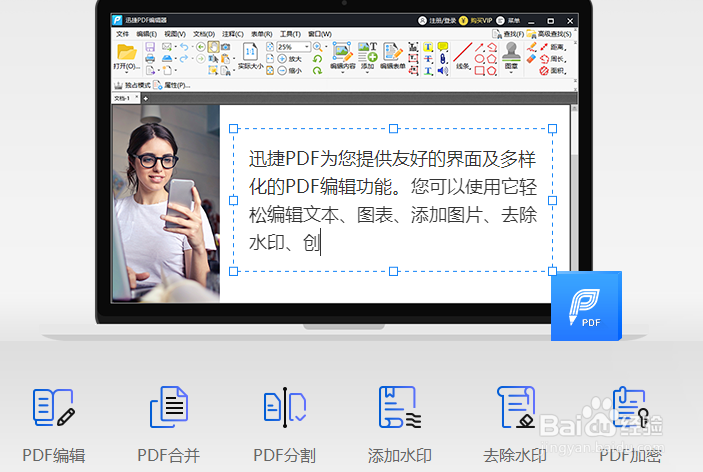The height and width of the screenshot is (472, 703).
Task: Open the Edit (编辑) menu
Action: [x=147, y=34]
